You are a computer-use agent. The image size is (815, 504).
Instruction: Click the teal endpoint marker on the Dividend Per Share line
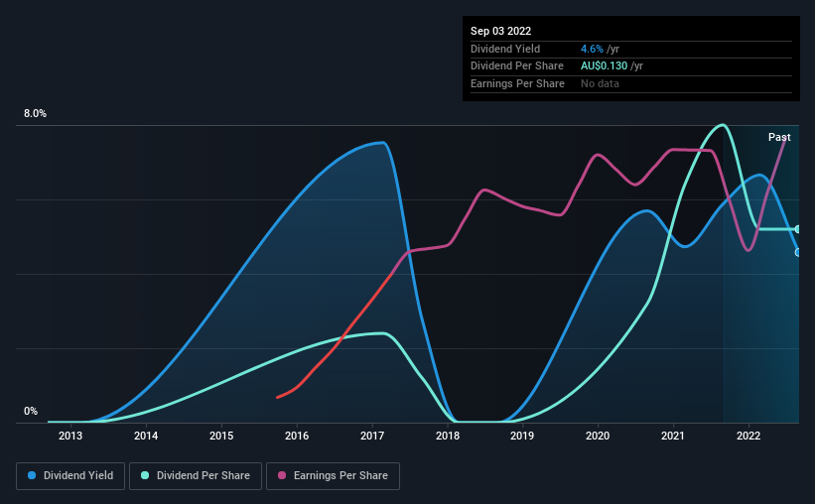coord(798,229)
